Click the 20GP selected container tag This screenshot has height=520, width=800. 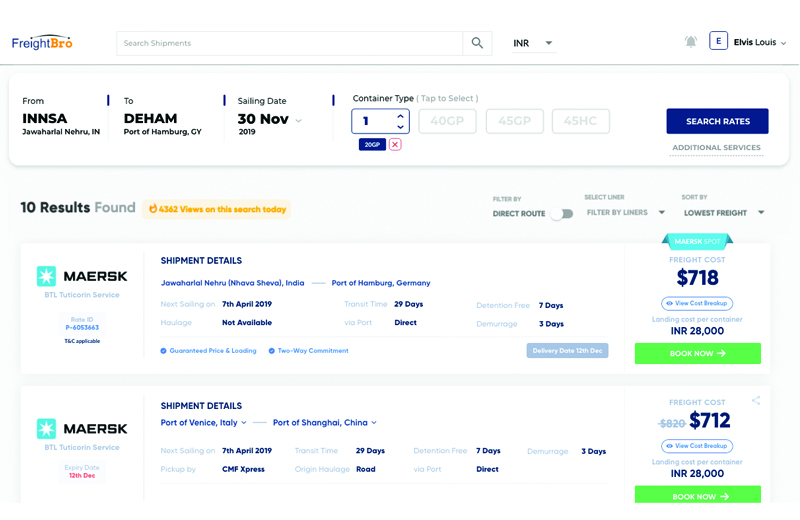click(372, 144)
